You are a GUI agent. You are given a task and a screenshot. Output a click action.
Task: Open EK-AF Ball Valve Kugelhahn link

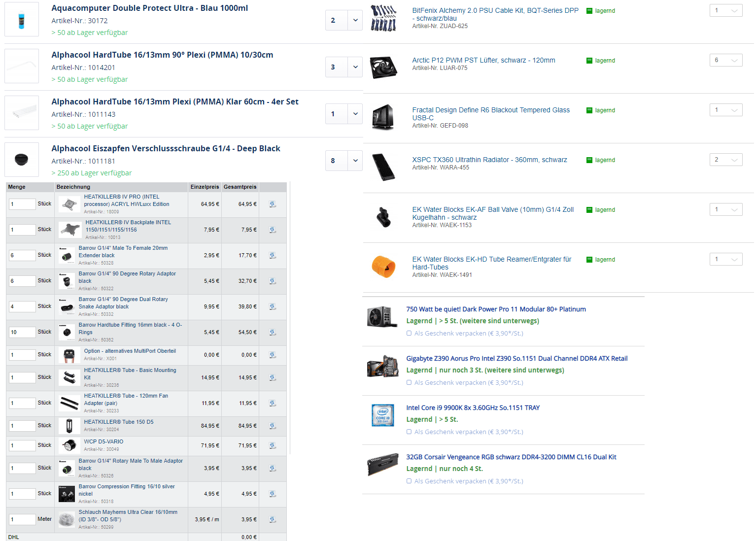pyautogui.click(x=493, y=213)
